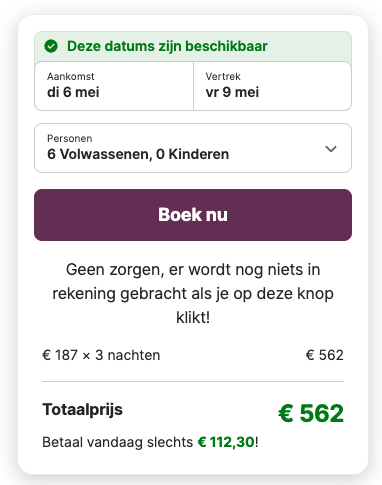Expand the Personen guests dropdown
This screenshot has width=382, height=485.
(193, 148)
